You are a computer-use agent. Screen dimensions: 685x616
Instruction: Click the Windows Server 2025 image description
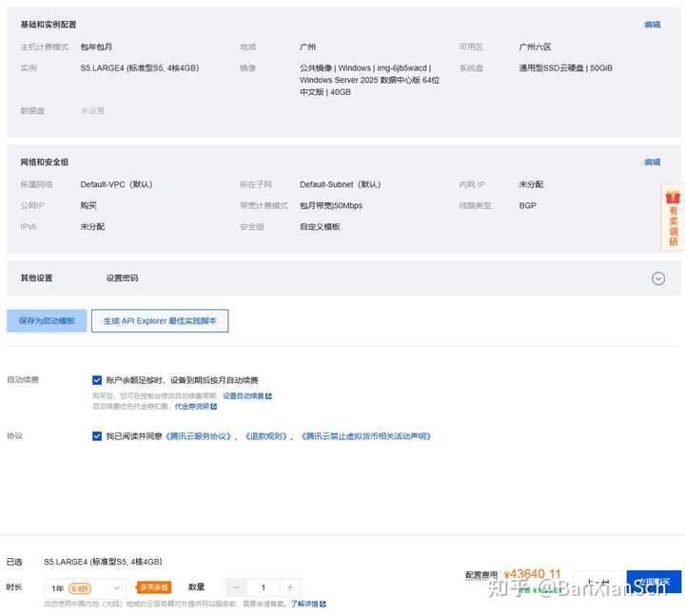[369, 80]
